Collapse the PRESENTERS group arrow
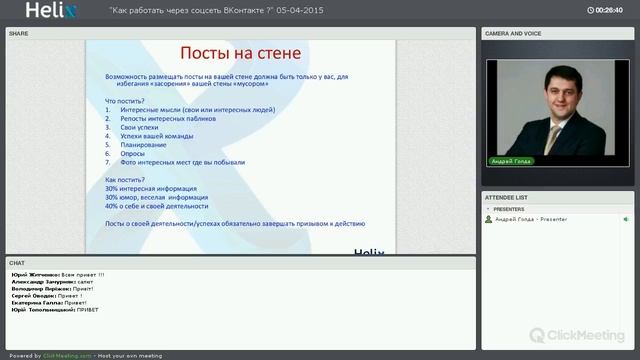The height and width of the screenshot is (360, 640). 488,209
